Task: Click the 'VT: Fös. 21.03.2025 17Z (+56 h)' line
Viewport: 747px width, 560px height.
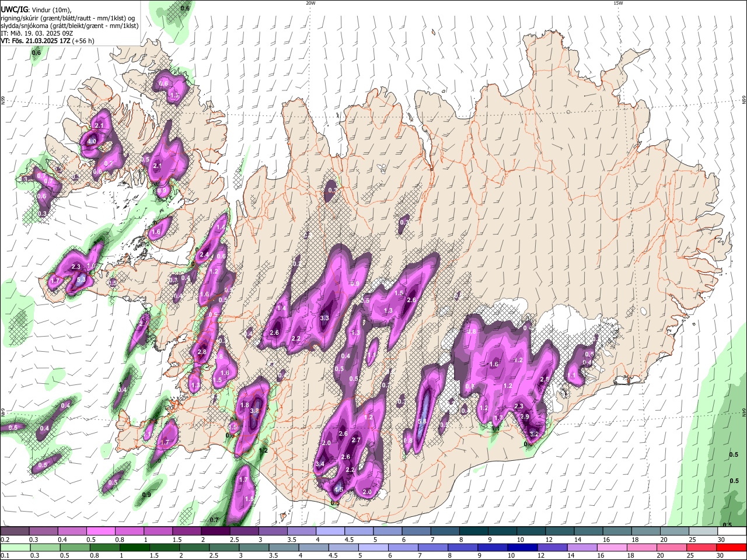Action: [47, 41]
